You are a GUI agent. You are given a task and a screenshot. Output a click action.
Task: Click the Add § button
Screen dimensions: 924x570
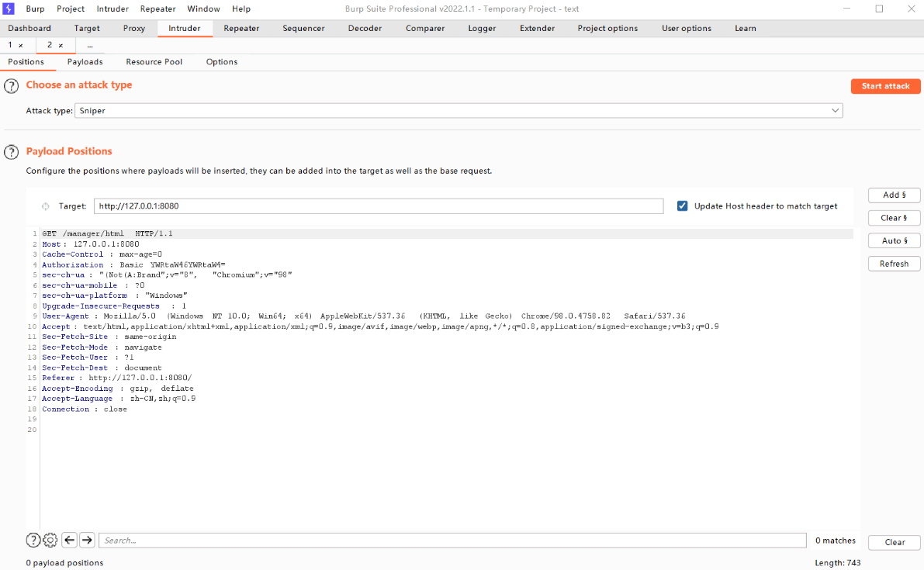point(894,195)
